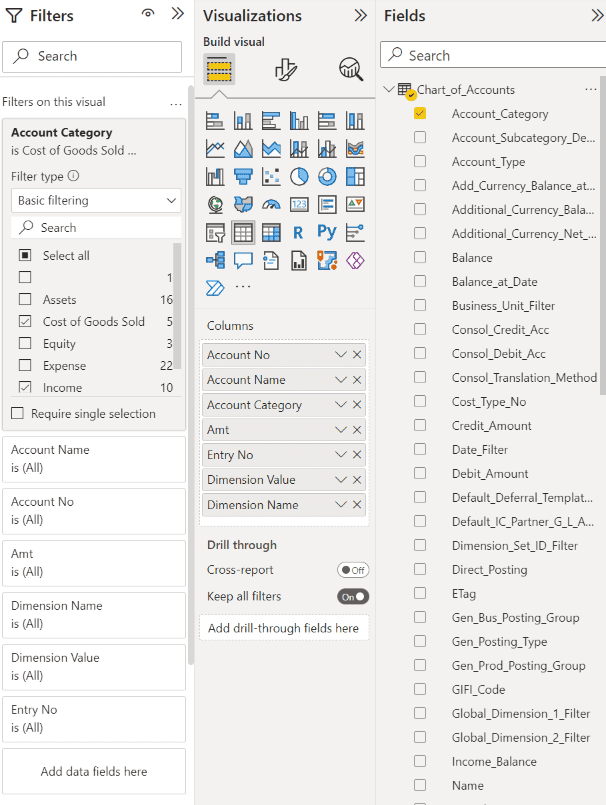The width and height of the screenshot is (606, 805).
Task: Select the R script visual
Action: 299,233
